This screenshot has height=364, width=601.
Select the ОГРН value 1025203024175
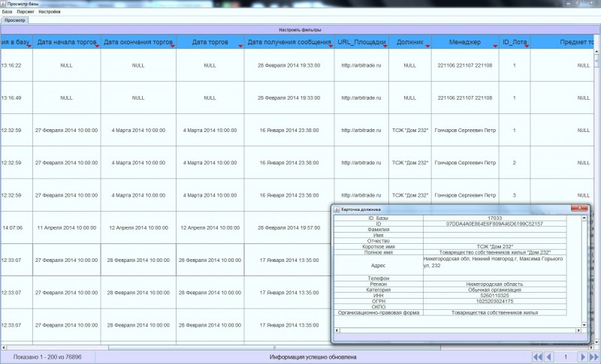[x=494, y=301]
